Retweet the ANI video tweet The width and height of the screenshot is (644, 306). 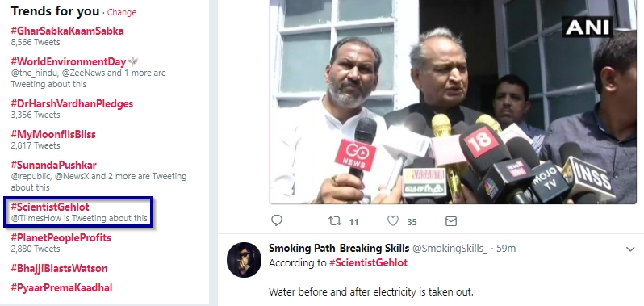point(335,221)
